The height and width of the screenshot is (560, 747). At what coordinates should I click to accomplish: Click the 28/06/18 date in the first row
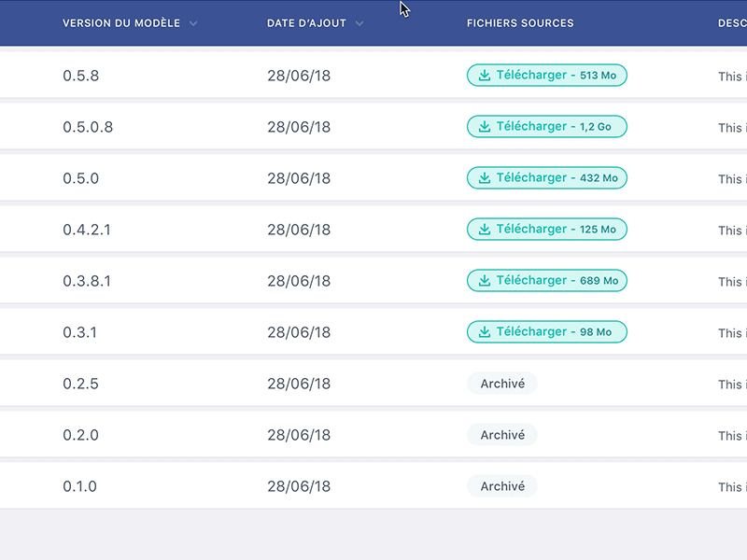299,76
